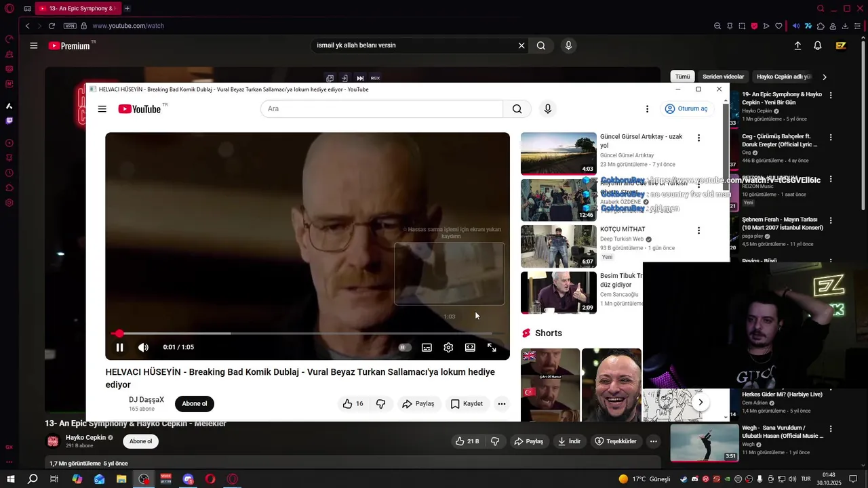868x488 pixels.
Task: Subscribe to DJ DaşşaX with 'Abone ol'
Action: [x=195, y=404]
